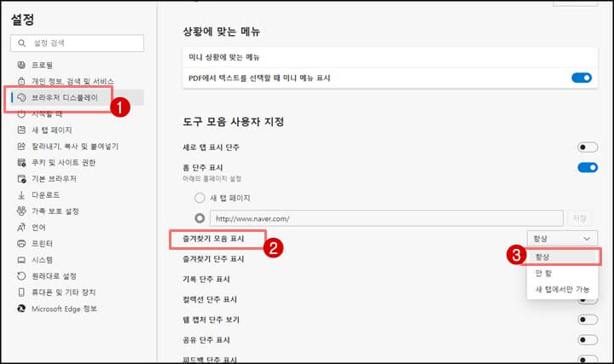Click 즐겨찾기 모음 표시 label

click(213, 239)
